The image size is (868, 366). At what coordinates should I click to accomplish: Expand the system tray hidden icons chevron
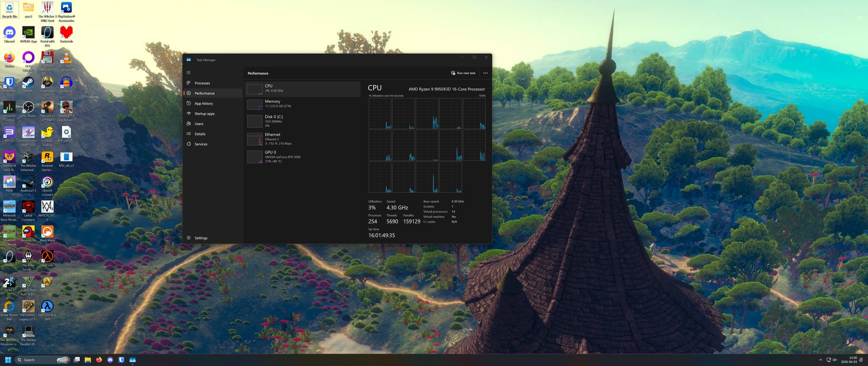820,360
